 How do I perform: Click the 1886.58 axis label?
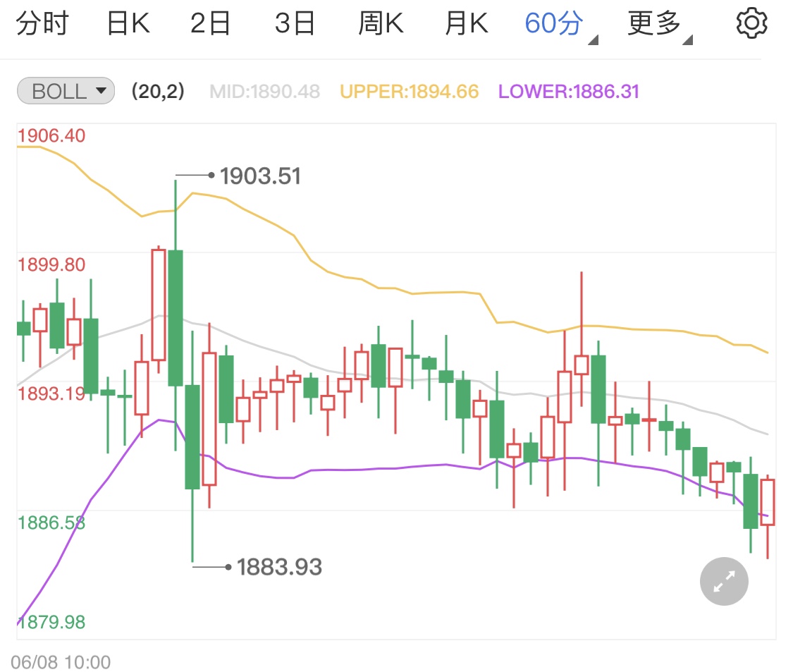pos(51,523)
